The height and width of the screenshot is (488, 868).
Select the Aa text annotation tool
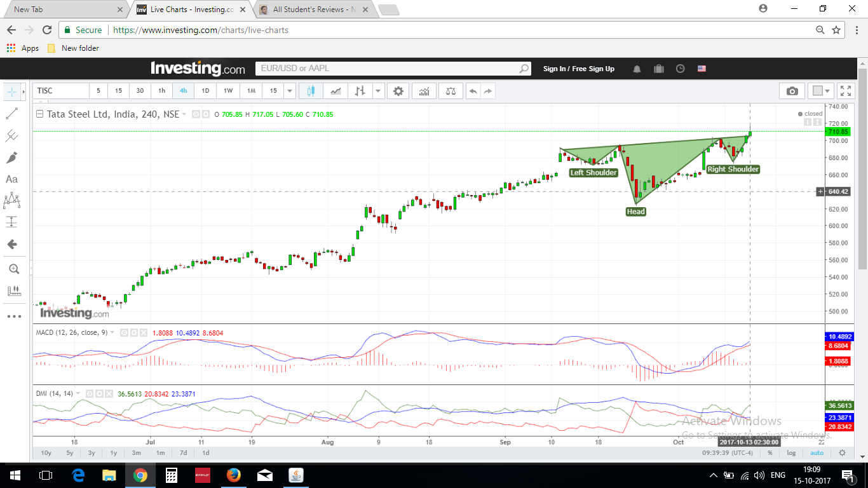(x=12, y=179)
